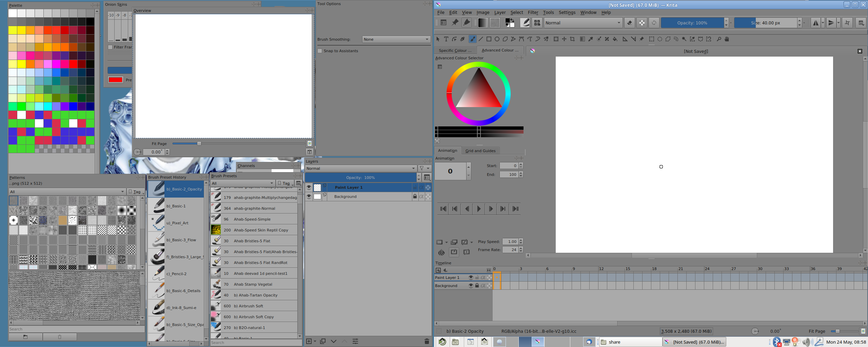Screen dimensions: 868x347
Task: Expand the add layer arrow menu
Action: point(315,341)
